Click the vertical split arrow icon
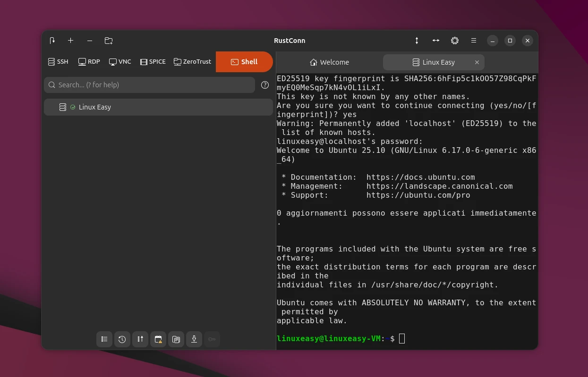 coord(417,41)
